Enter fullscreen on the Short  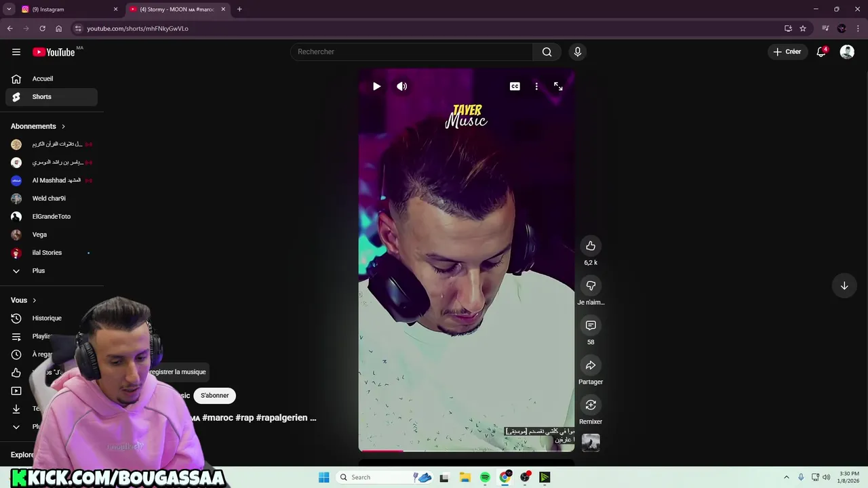click(x=558, y=86)
